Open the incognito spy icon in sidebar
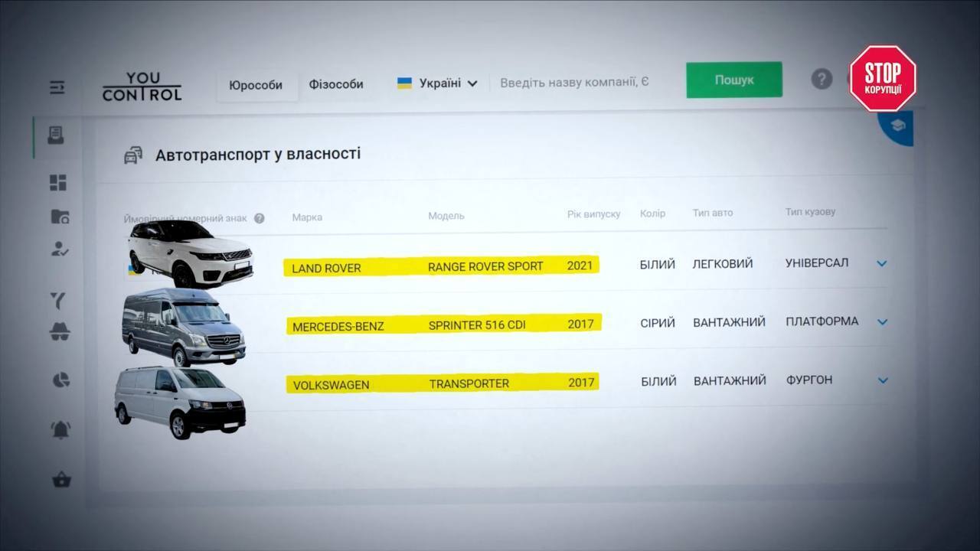Screen dimensions: 980x551 tap(59, 331)
